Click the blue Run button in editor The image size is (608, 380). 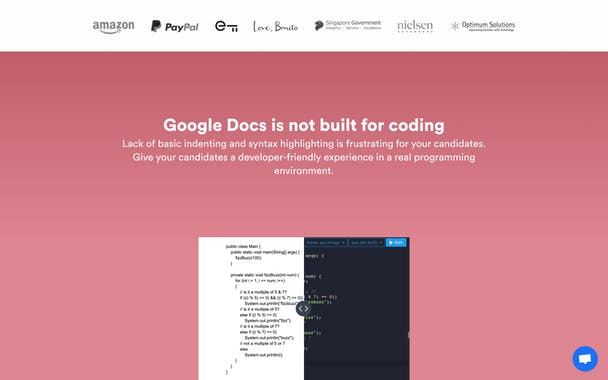(x=396, y=242)
